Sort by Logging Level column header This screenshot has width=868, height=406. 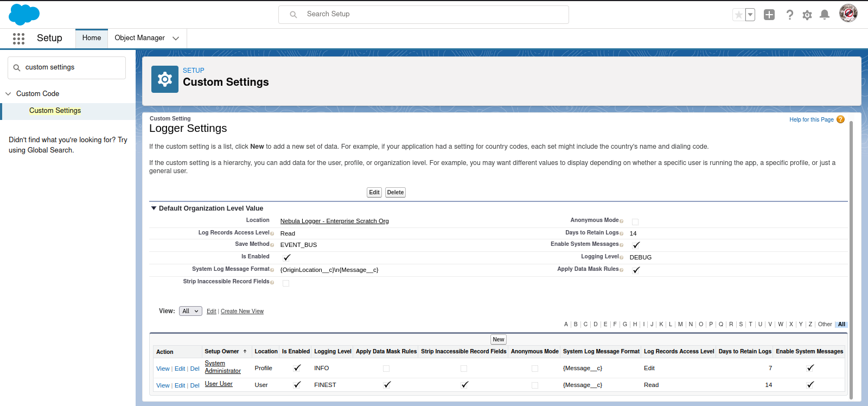click(333, 352)
